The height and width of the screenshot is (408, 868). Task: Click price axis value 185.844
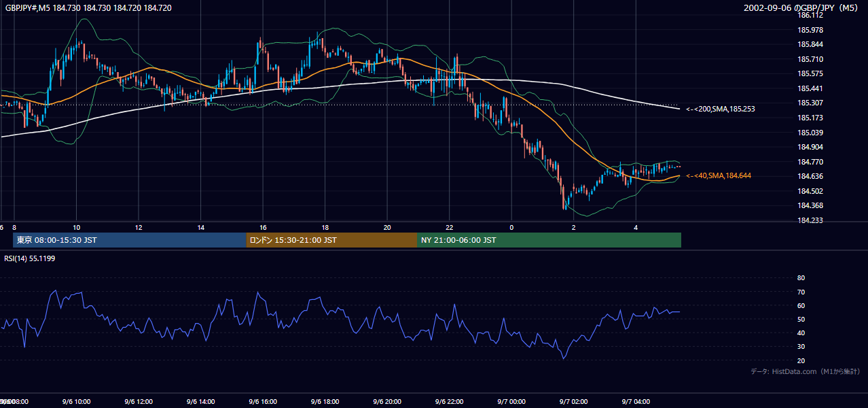(x=810, y=45)
